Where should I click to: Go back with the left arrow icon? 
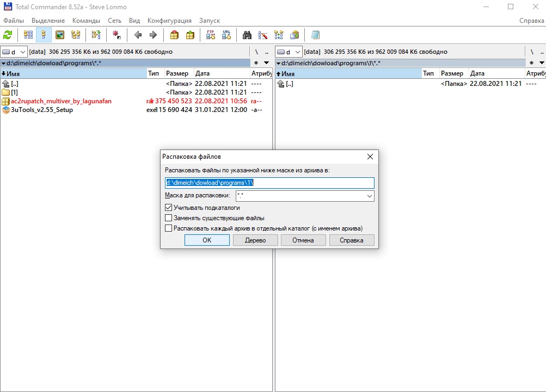tap(138, 35)
